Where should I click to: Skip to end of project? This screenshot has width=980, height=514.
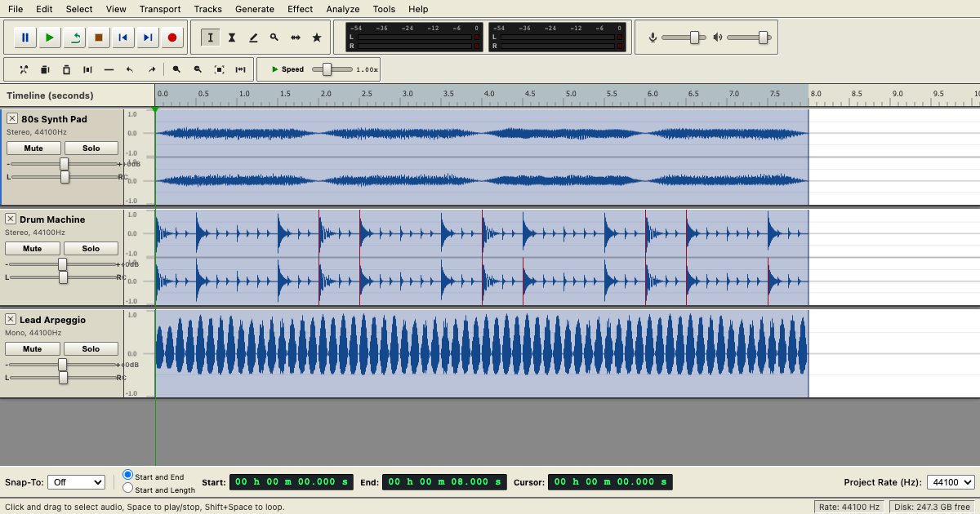click(x=148, y=38)
